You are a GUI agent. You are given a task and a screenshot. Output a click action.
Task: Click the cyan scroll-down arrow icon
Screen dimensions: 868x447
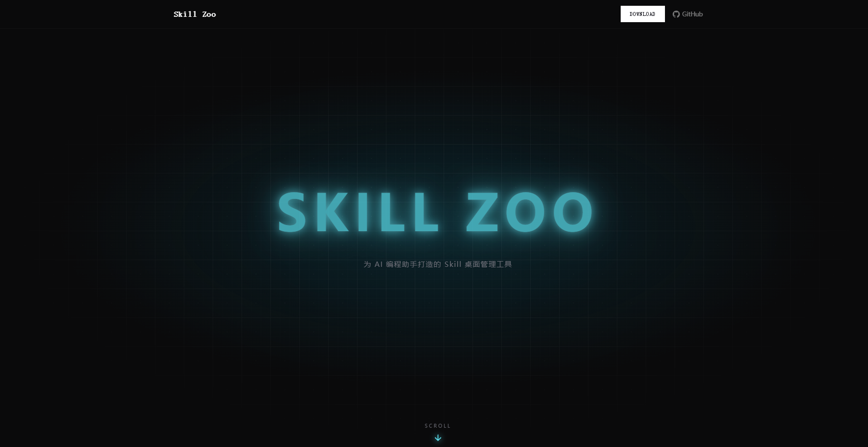pos(438,438)
